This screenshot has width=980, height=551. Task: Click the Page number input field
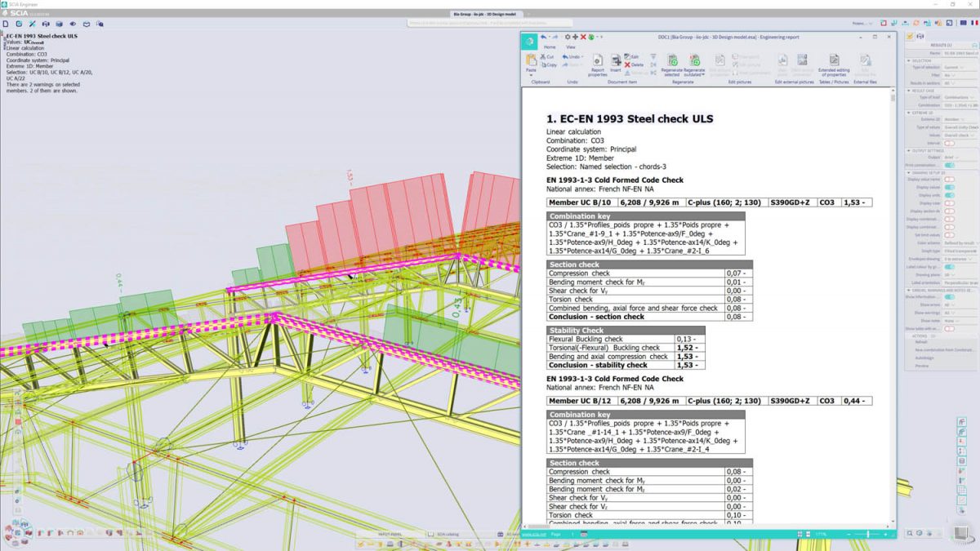tap(572, 532)
